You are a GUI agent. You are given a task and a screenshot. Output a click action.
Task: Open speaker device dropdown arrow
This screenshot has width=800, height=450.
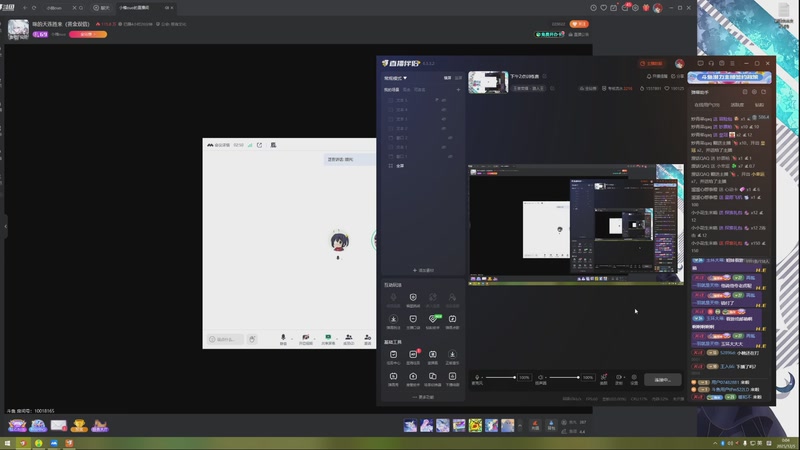coord(545,378)
